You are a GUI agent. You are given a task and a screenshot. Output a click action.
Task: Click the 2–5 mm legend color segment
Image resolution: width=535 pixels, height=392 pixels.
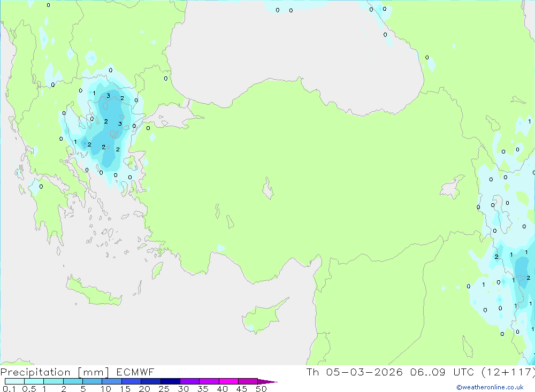[73, 381]
